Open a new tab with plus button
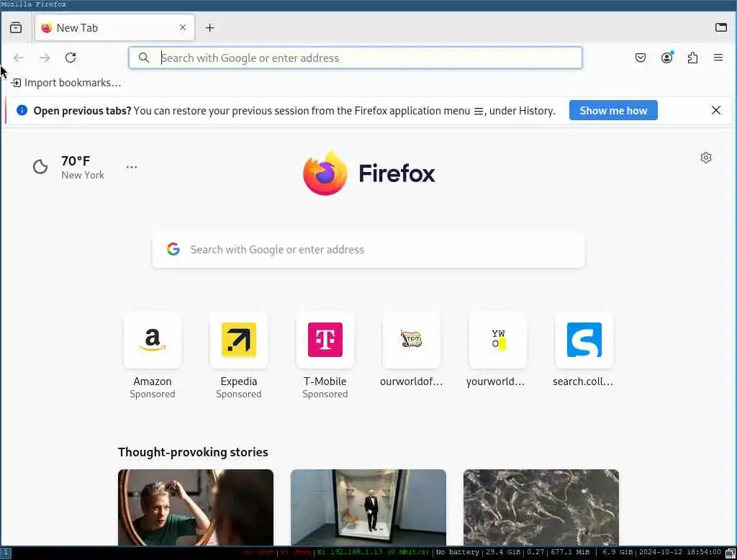 coord(209,28)
